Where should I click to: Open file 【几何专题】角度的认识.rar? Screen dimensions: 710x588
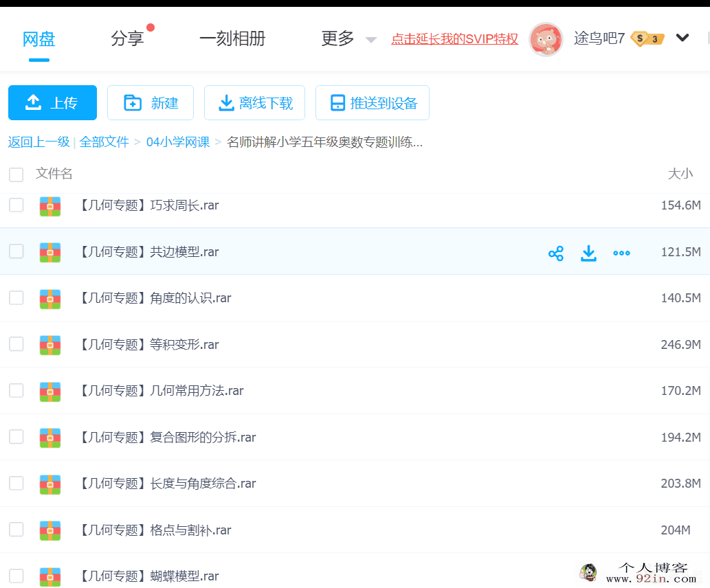tap(156, 298)
